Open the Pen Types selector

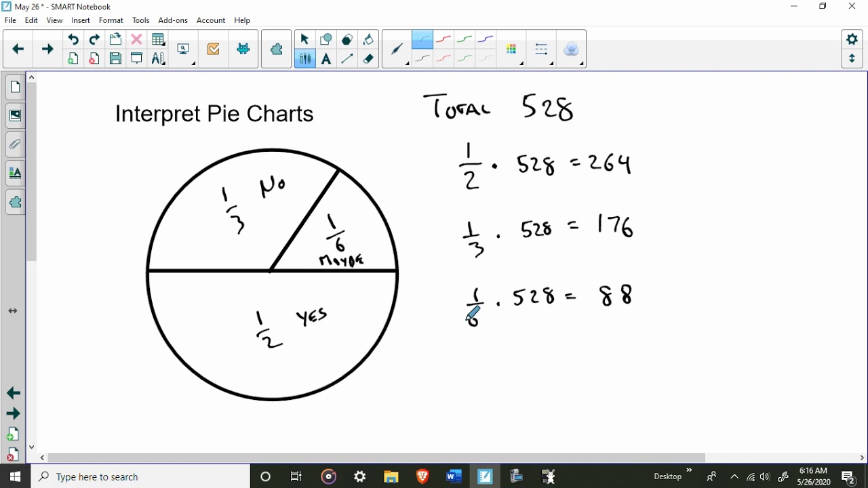point(397,49)
